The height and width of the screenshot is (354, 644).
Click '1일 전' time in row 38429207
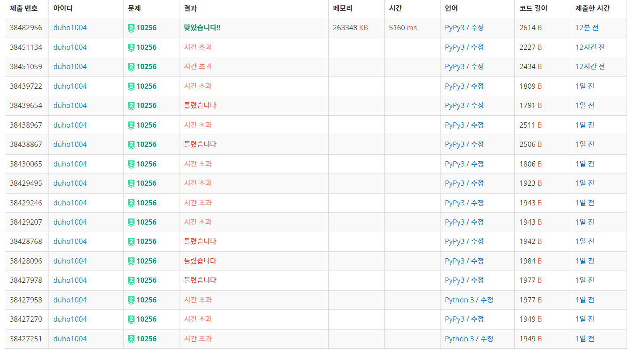click(x=585, y=222)
